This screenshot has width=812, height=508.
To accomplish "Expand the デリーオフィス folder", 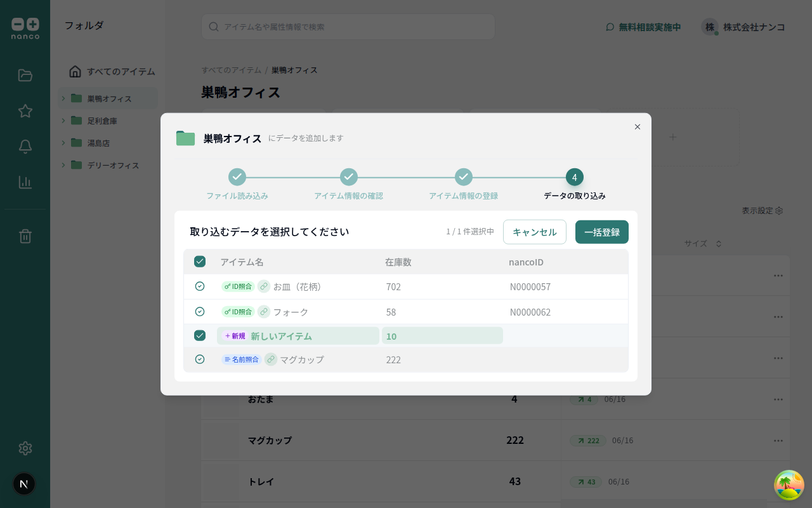I will 63,165.
